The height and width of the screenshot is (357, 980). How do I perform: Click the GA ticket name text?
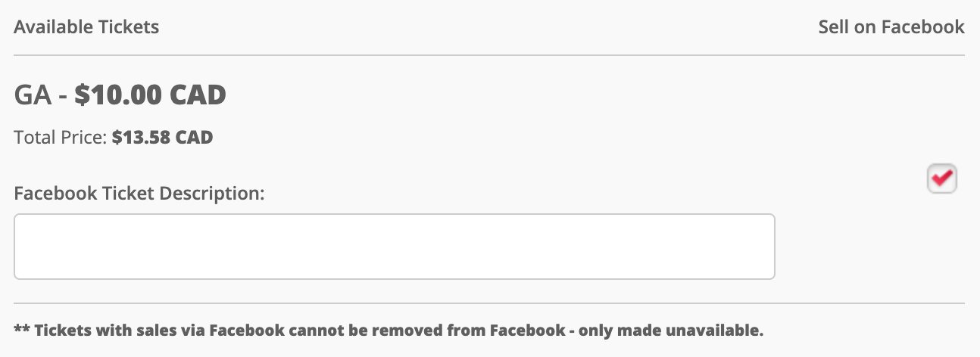pos(34,95)
